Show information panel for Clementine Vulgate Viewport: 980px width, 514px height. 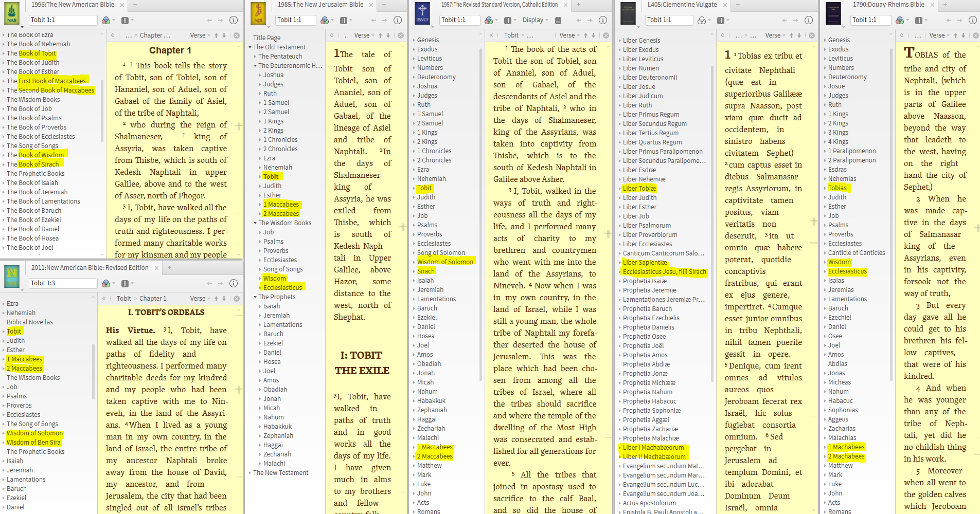(x=809, y=20)
